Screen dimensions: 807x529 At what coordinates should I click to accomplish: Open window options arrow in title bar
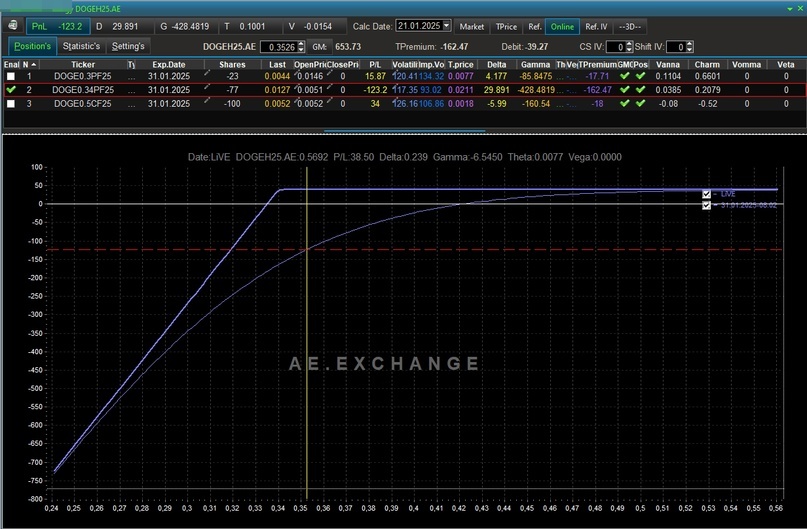(x=790, y=9)
